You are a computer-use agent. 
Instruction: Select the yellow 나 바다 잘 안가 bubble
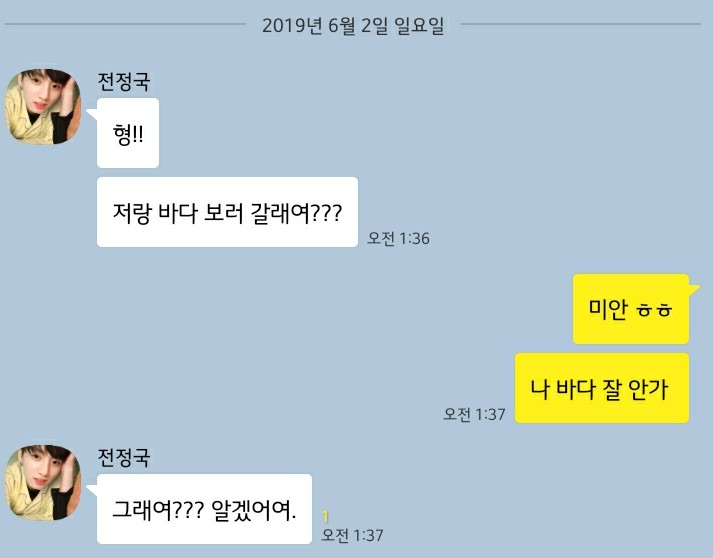click(602, 388)
